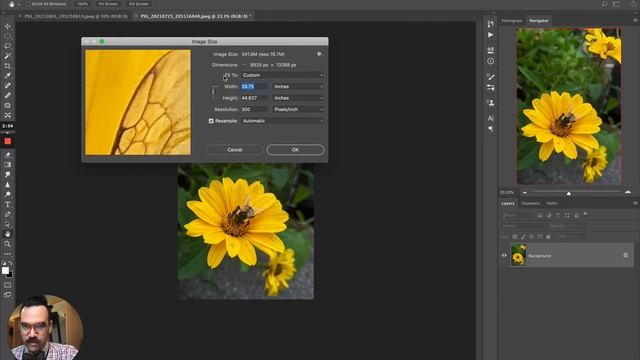The width and height of the screenshot is (640, 360).
Task: Open Height units Inches dropdown
Action: pos(298,98)
